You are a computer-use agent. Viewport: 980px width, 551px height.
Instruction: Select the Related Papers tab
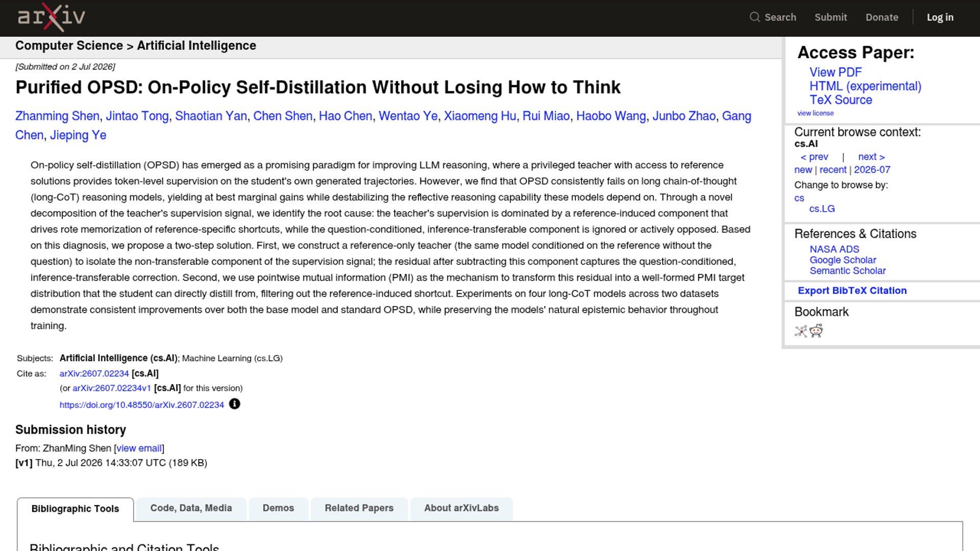359,508
